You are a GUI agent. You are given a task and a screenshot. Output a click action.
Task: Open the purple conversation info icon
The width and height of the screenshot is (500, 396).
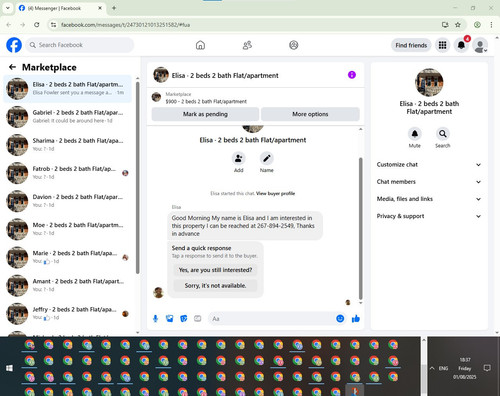click(352, 75)
